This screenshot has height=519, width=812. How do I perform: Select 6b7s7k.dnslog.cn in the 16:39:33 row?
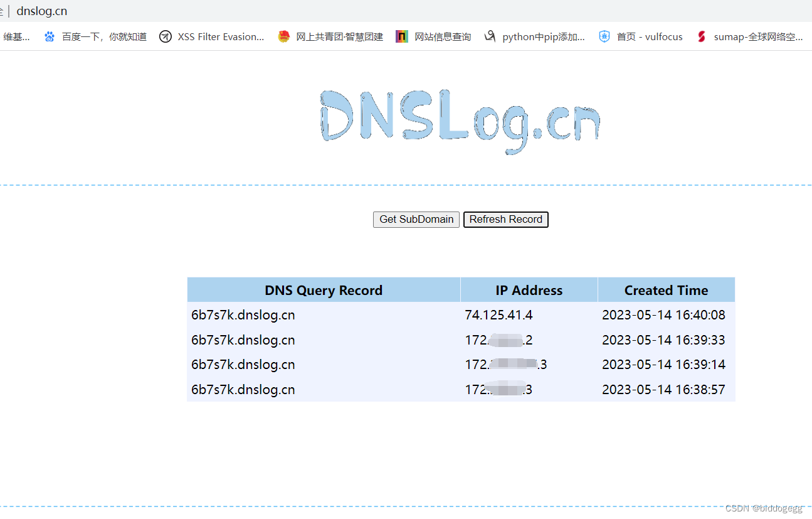coord(243,340)
